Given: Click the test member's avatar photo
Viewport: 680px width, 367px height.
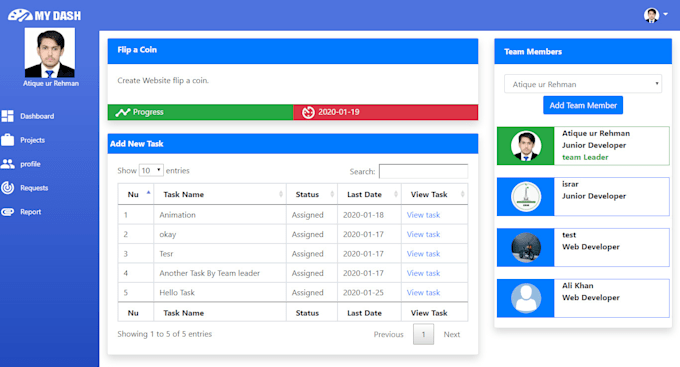Looking at the screenshot, I should (526, 247).
